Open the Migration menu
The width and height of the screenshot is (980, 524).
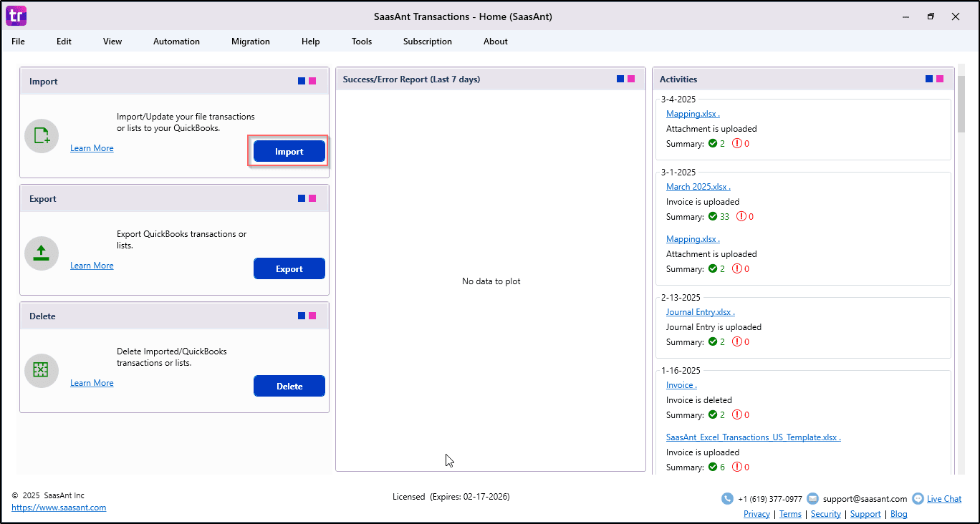tap(250, 42)
